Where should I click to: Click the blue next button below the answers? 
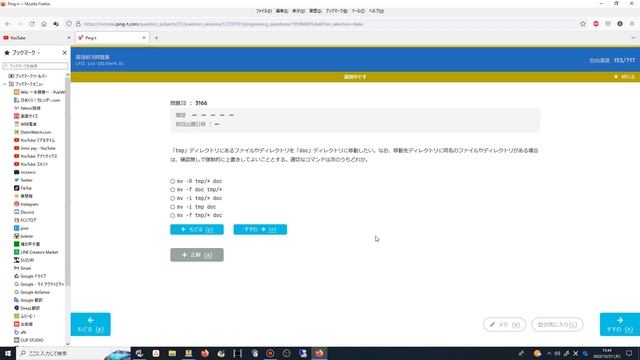click(x=260, y=229)
